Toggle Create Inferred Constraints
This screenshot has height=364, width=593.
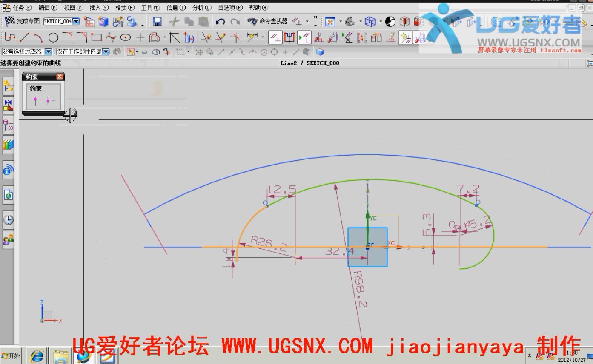(x=405, y=37)
